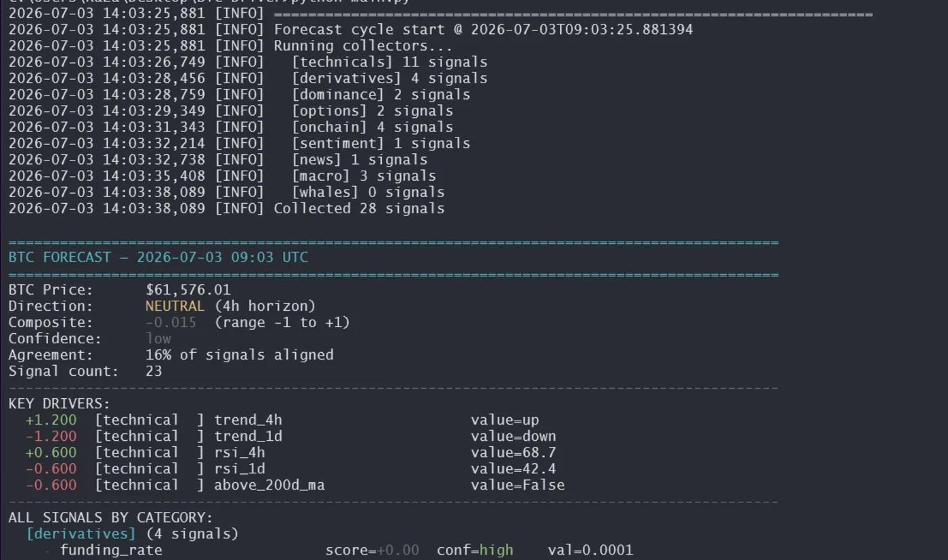Click the funding_rate signal row
Viewport: 948px width, 560px height.
click(347, 550)
